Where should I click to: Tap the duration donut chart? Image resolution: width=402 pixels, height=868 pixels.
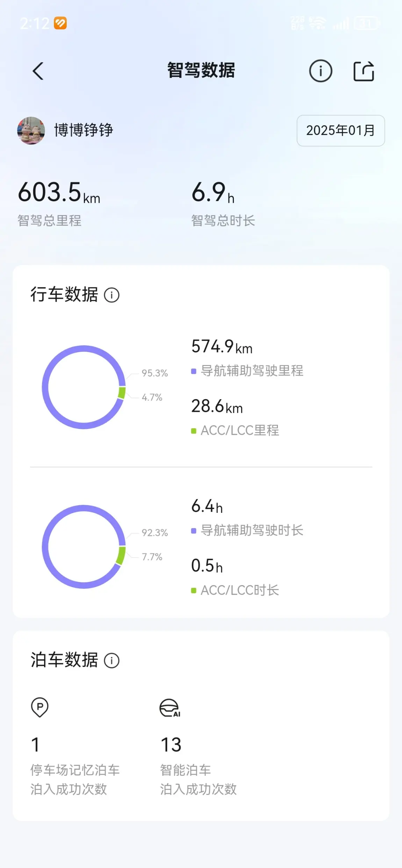point(84,547)
